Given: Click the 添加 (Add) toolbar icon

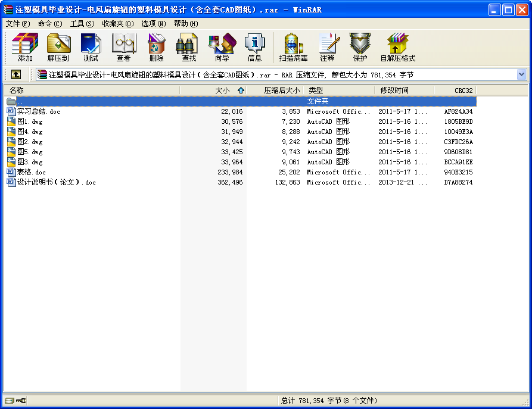Looking at the screenshot, I should click(25, 47).
